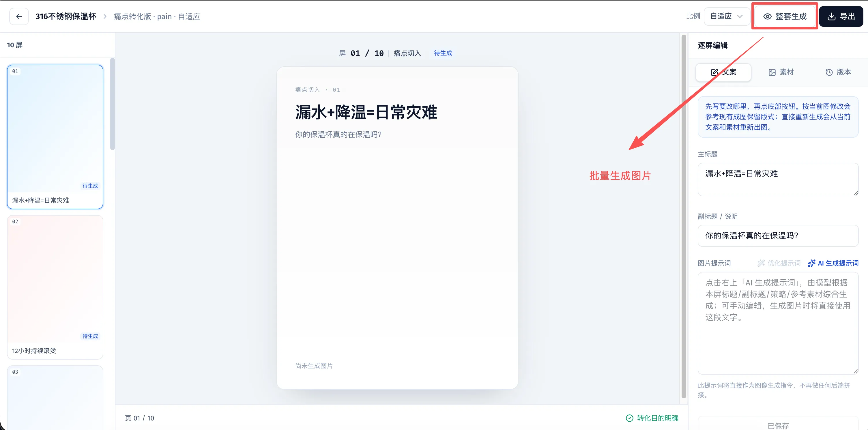Open the 版本 tab
Screen dimensions: 868x430
tap(838, 72)
